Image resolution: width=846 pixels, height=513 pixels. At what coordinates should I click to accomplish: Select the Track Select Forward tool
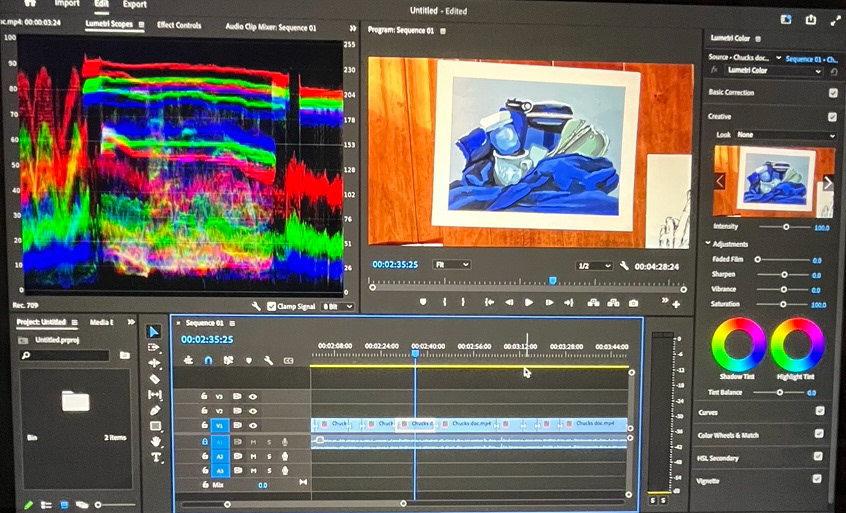point(154,347)
